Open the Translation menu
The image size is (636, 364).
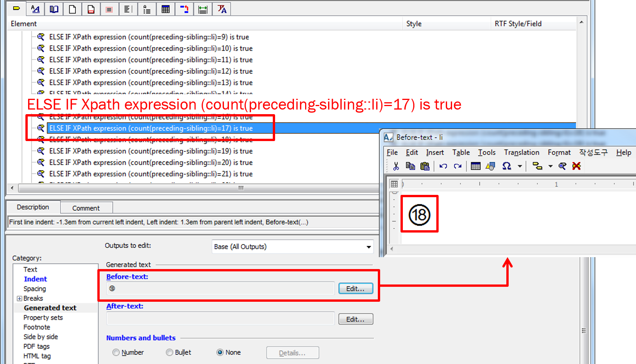pyautogui.click(x=522, y=153)
